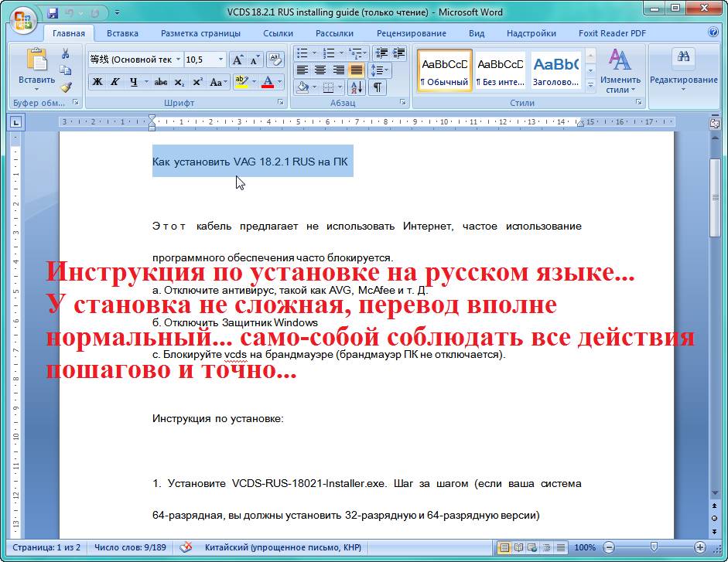Toggle show paragraph marks (¶)
Screen dimensions: 728x562
(x=377, y=87)
